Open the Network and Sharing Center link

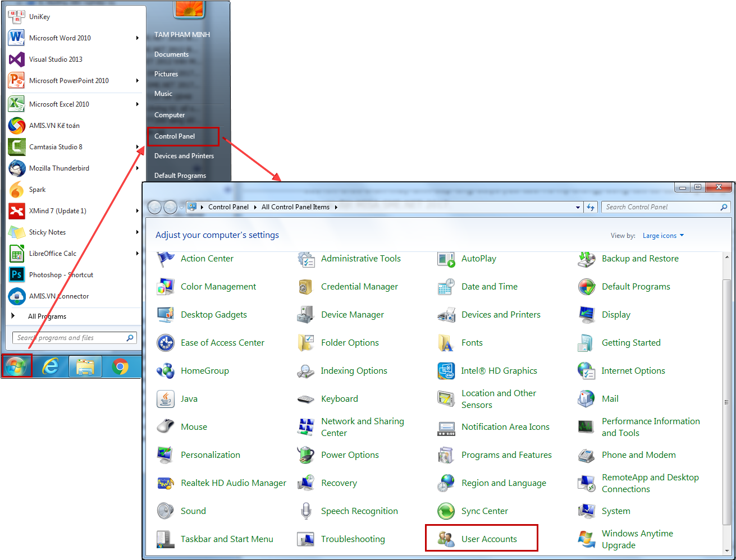[362, 427]
